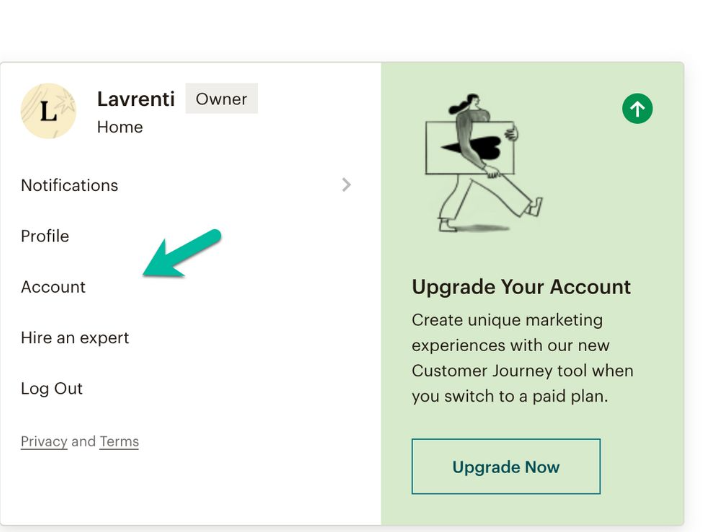The width and height of the screenshot is (704, 532).
Task: Click the Lavrenti avatar with letter L
Action: (48, 111)
